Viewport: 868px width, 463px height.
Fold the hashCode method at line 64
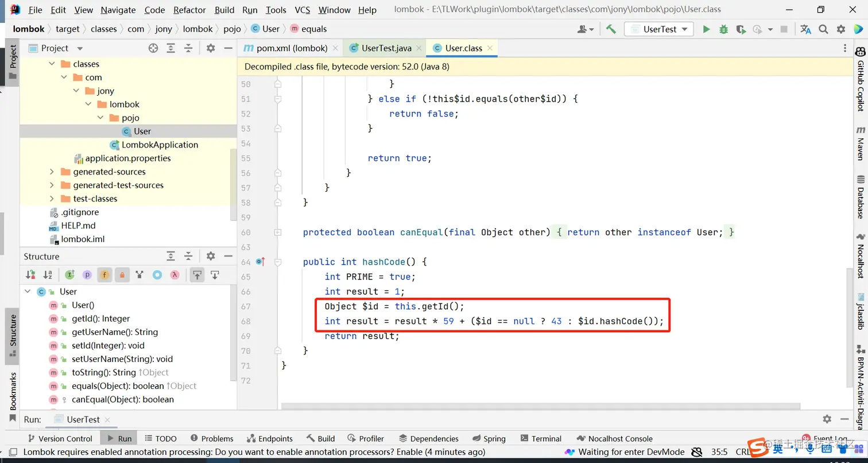point(278,262)
